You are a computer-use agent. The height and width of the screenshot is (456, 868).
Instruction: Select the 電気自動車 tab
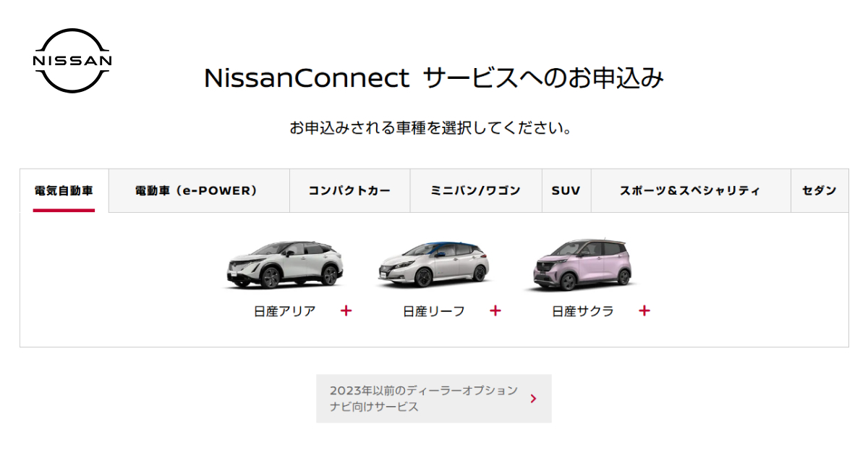click(x=64, y=191)
